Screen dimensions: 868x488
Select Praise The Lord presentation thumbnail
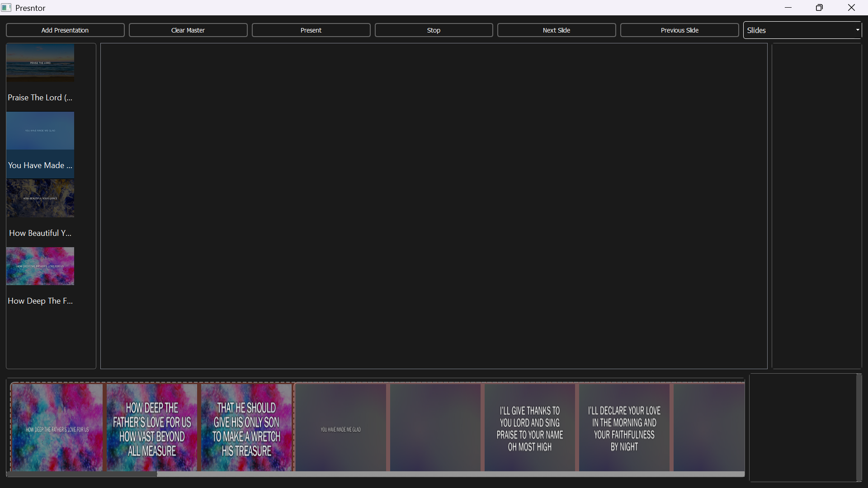coord(40,63)
